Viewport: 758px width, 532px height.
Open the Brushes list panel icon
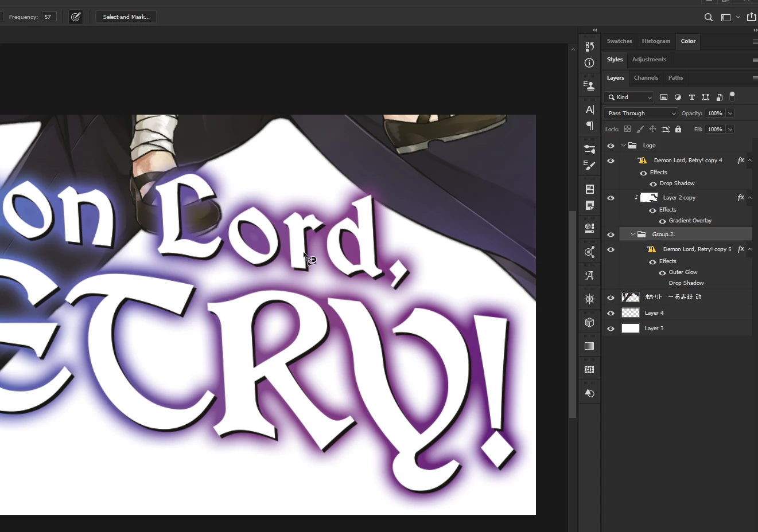(x=589, y=166)
